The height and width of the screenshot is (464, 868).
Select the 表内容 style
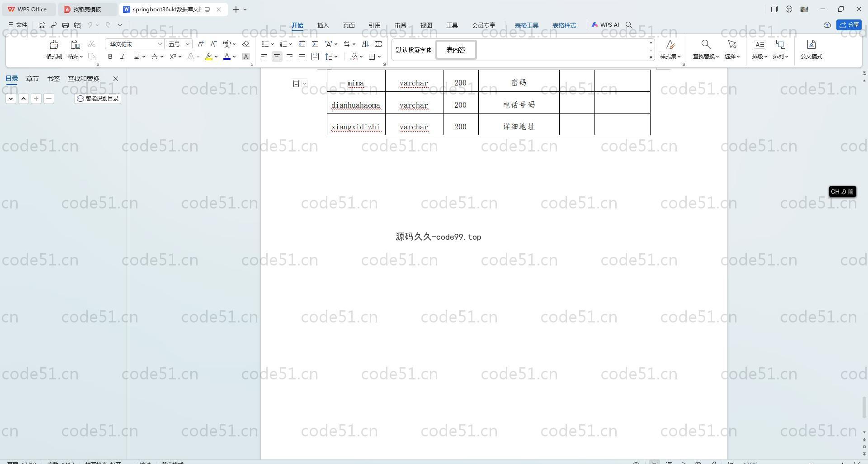(456, 50)
